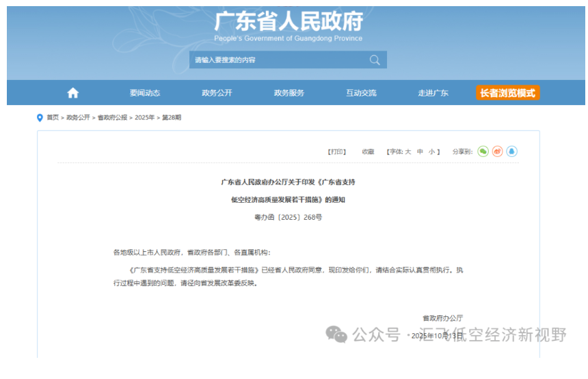This screenshot has height=379, width=588.
Task: Open the 走进广东 navigation tab
Action: click(x=433, y=93)
